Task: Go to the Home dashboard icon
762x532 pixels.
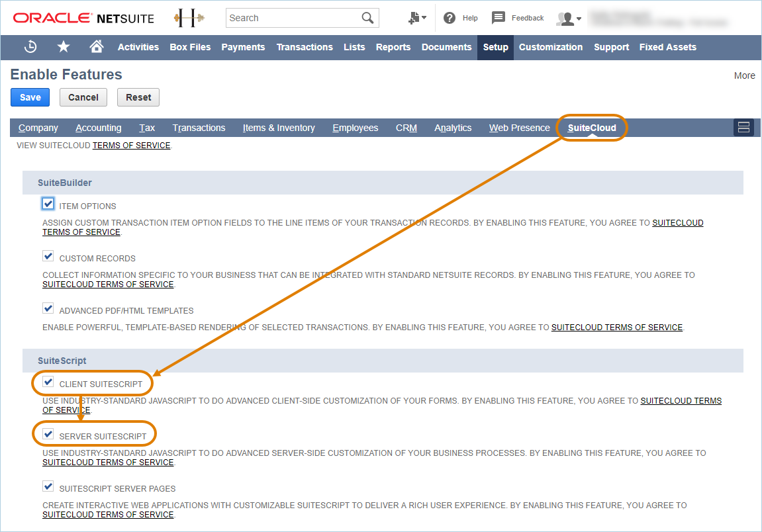Action: pyautogui.click(x=96, y=46)
